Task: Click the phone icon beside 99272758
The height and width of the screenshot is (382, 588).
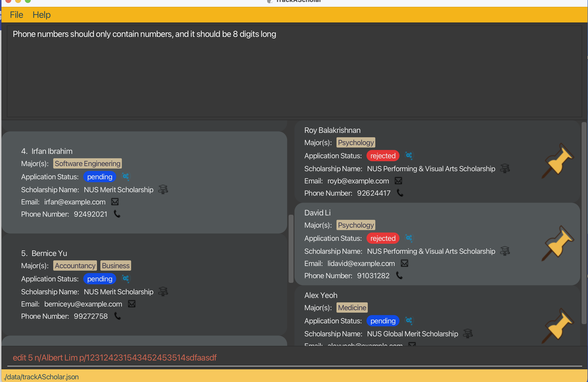Action: pyautogui.click(x=118, y=316)
